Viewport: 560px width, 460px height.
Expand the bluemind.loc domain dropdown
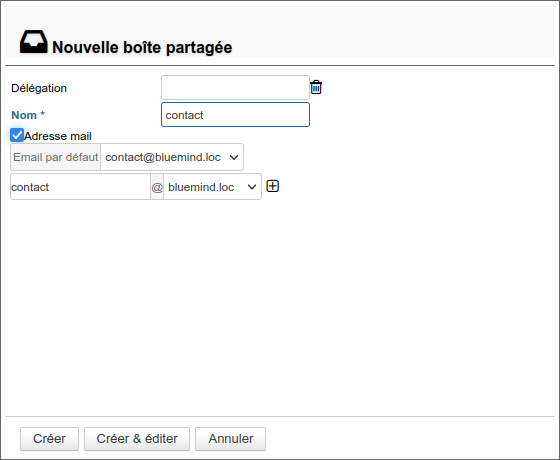(x=212, y=187)
